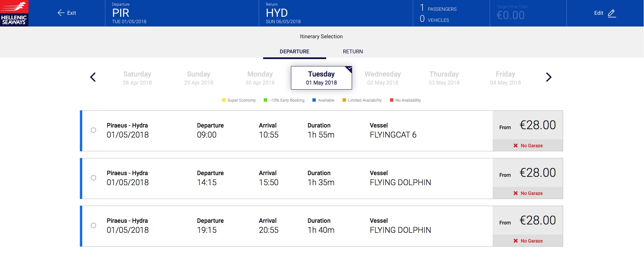Switch to the RETURN tab

coord(353,52)
